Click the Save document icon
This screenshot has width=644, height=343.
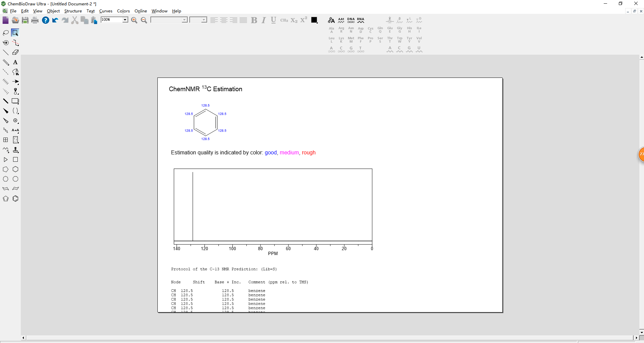(25, 20)
